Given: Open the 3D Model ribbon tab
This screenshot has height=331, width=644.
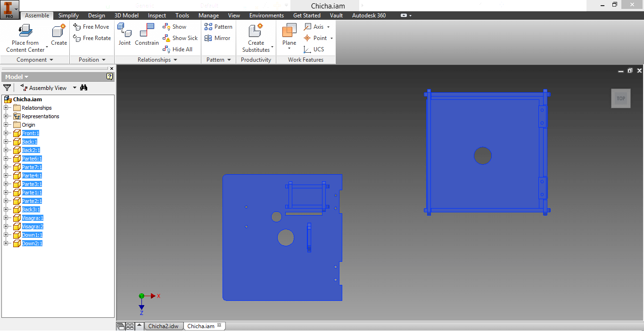Looking at the screenshot, I should [x=126, y=16].
